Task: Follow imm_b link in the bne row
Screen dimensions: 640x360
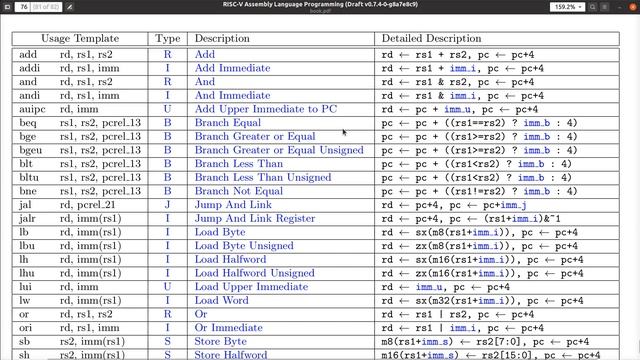Action: pos(536,191)
